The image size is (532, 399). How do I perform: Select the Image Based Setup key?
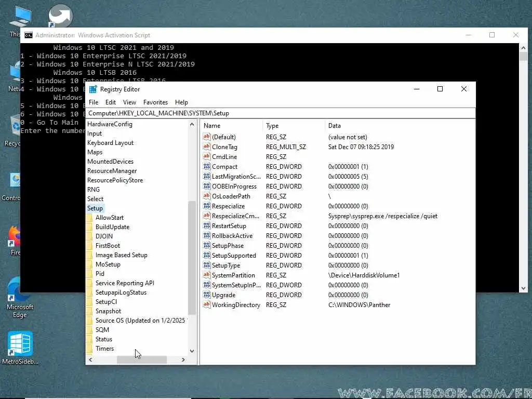point(121,255)
